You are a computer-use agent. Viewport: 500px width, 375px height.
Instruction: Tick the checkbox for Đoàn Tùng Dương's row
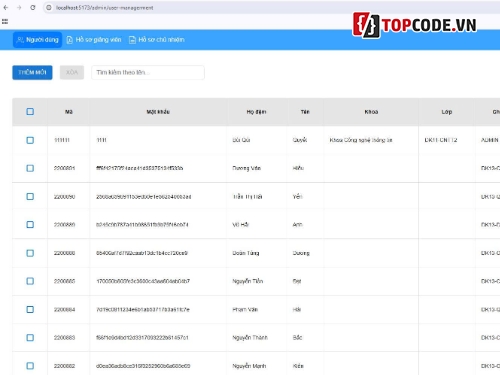coord(30,253)
